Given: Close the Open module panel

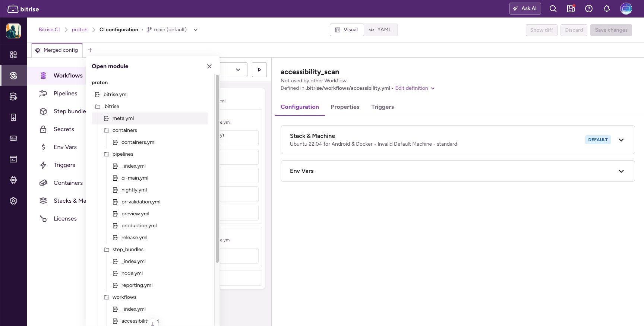Looking at the screenshot, I should point(209,66).
